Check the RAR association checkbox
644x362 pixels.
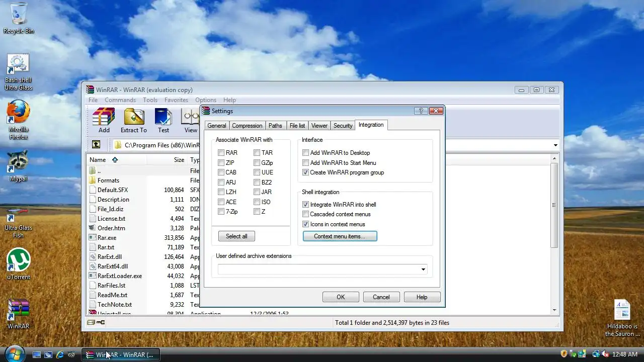pos(221,153)
